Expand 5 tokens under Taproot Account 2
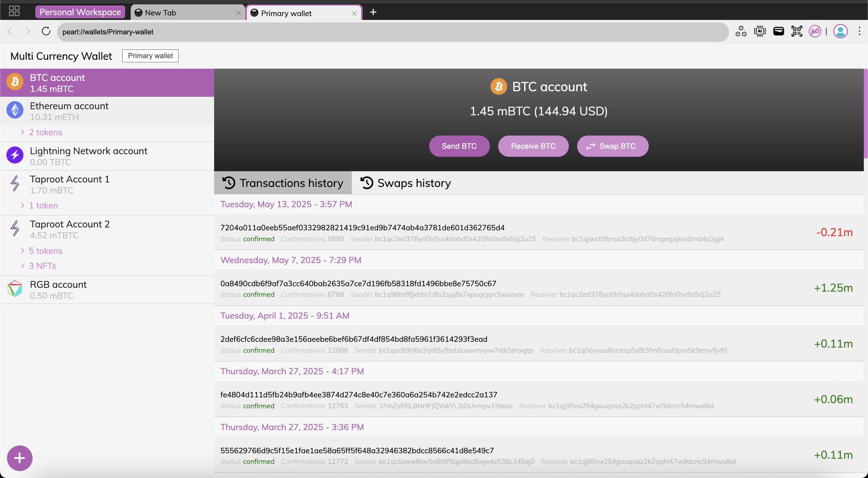868x478 pixels. point(41,251)
